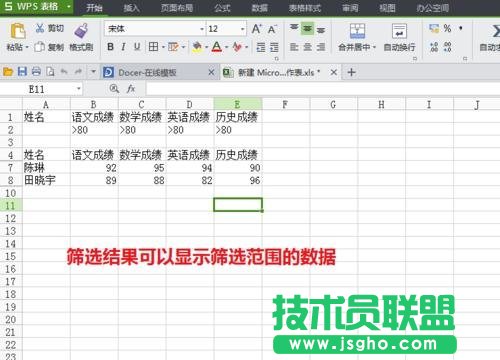
Task: Click the red font color A
Action: (x=217, y=47)
